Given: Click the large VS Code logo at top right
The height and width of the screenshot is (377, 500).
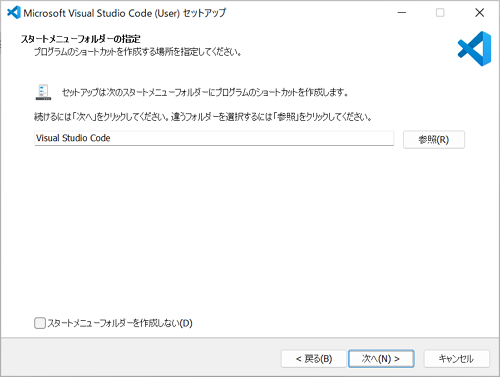Looking at the screenshot, I should pos(474,49).
